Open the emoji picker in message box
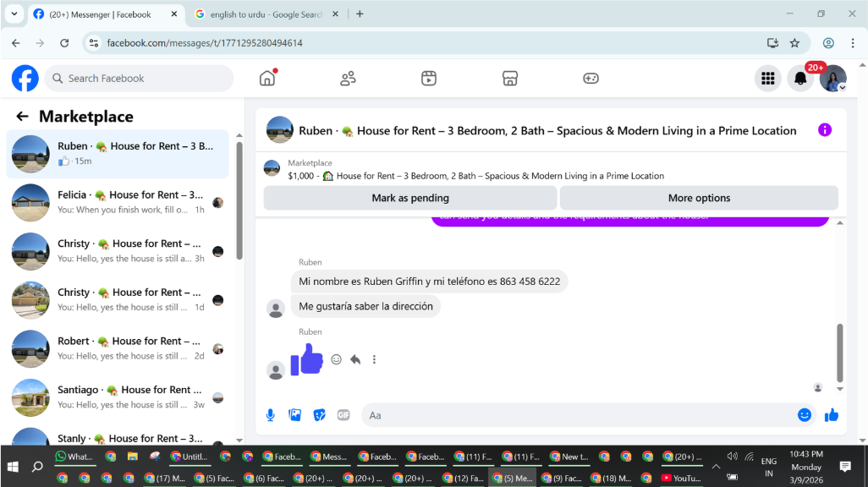 [805, 415]
